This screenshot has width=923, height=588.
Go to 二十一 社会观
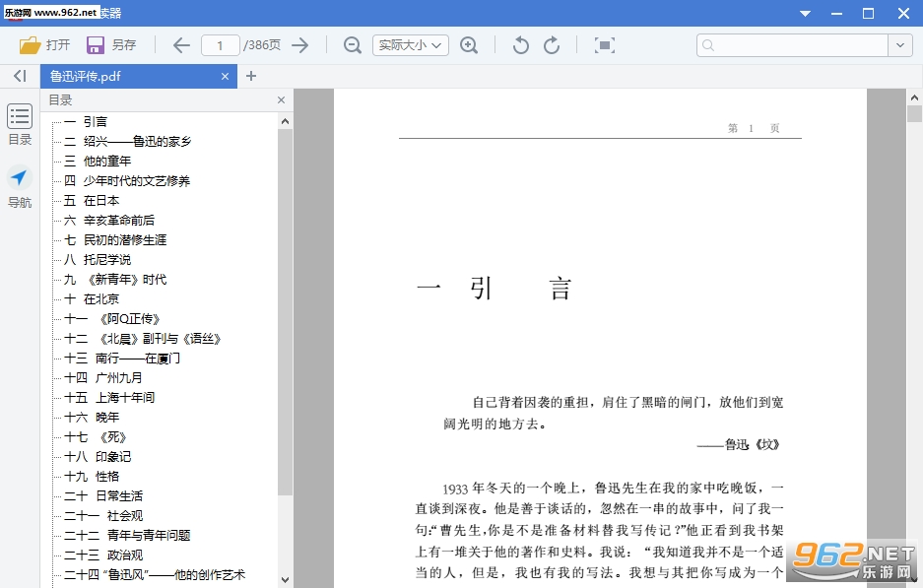point(103,516)
